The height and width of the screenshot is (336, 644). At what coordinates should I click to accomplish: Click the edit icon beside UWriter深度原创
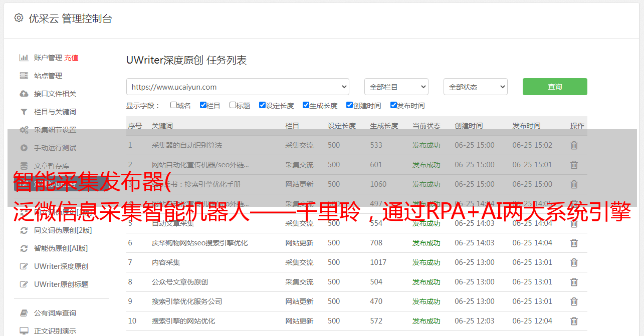24,266
